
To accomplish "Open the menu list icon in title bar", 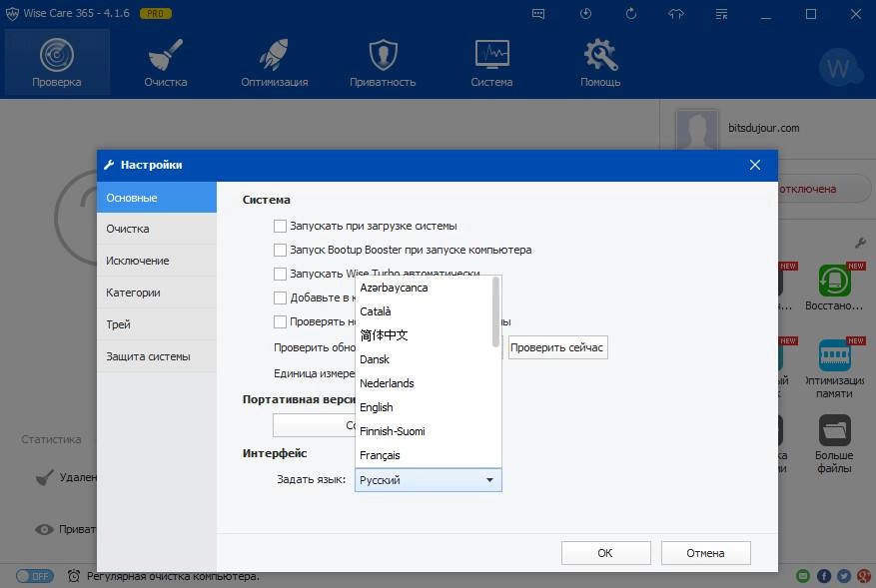I will [x=722, y=14].
